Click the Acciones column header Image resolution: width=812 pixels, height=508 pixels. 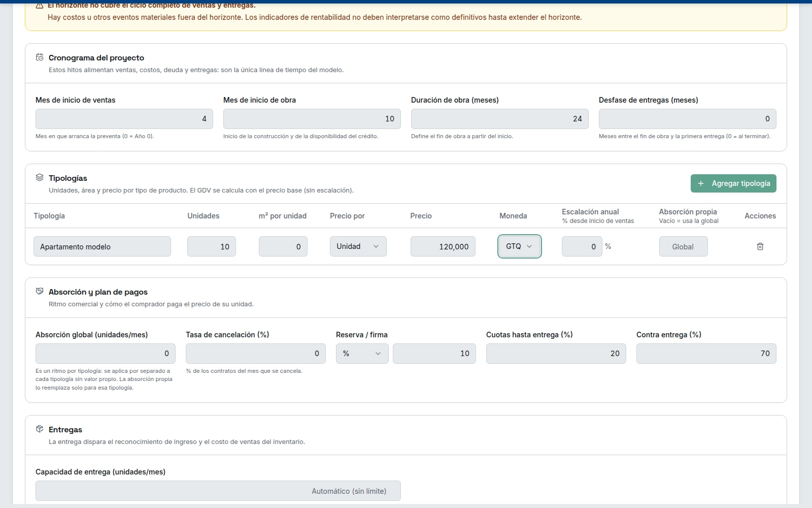click(760, 216)
